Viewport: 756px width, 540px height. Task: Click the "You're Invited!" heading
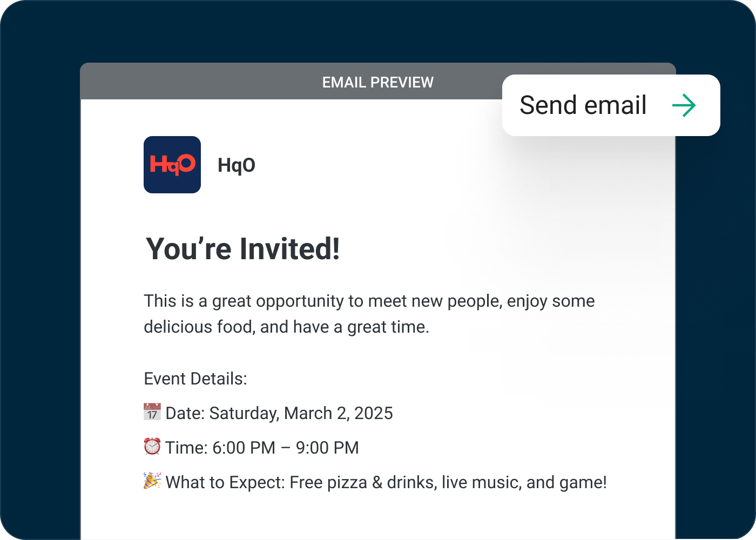point(243,249)
